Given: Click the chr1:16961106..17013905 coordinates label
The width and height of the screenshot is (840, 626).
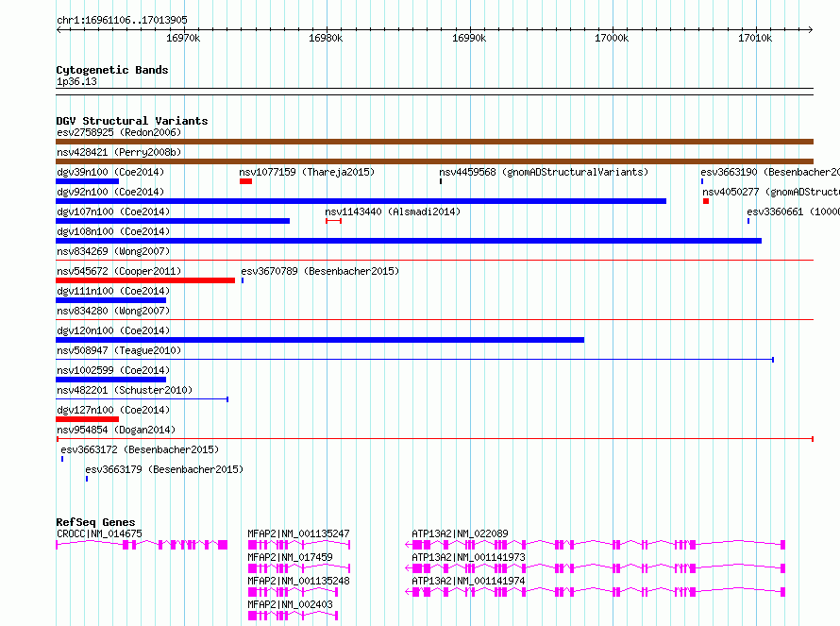Looking at the screenshot, I should (x=122, y=20).
